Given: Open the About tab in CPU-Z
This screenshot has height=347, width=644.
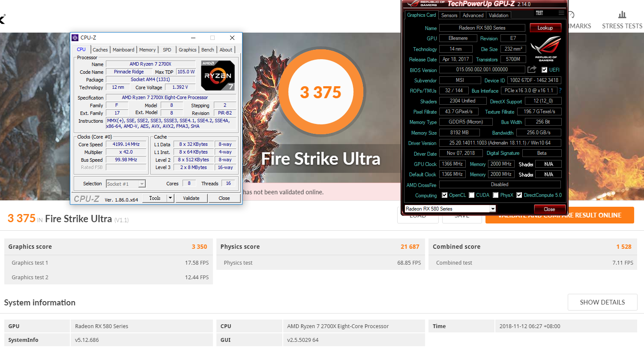Looking at the screenshot, I should (x=226, y=50).
